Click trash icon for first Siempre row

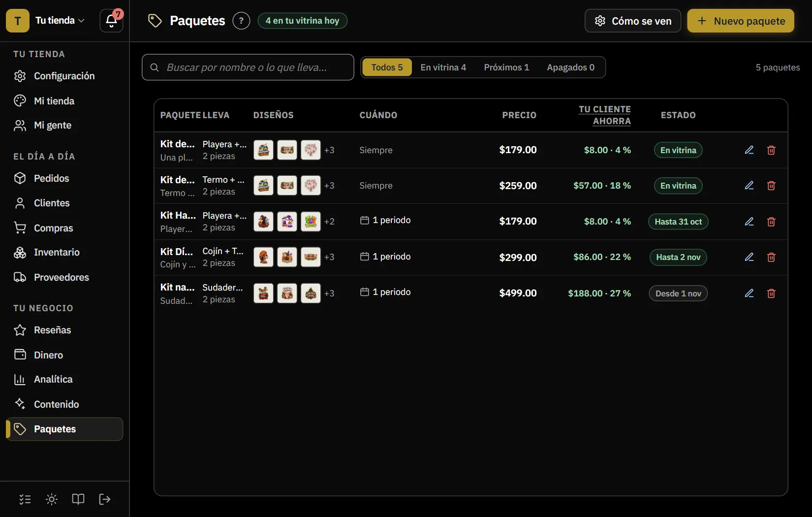click(x=771, y=150)
